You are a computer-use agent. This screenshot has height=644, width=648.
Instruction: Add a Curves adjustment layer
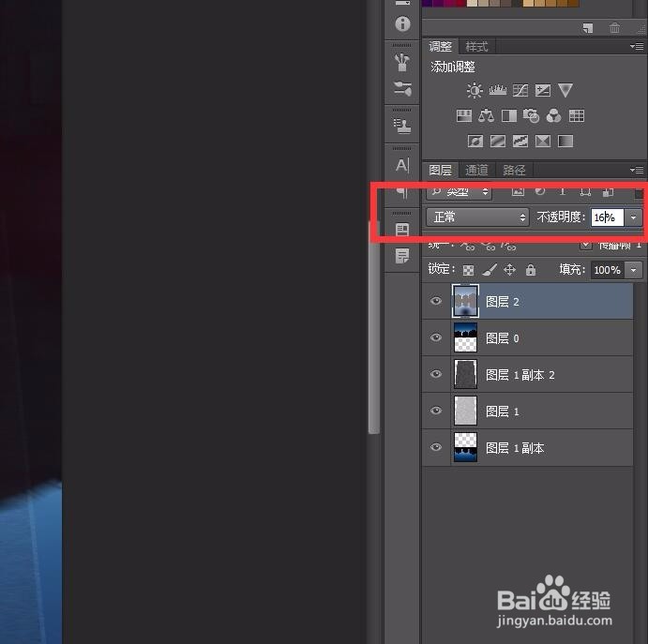tap(520, 90)
